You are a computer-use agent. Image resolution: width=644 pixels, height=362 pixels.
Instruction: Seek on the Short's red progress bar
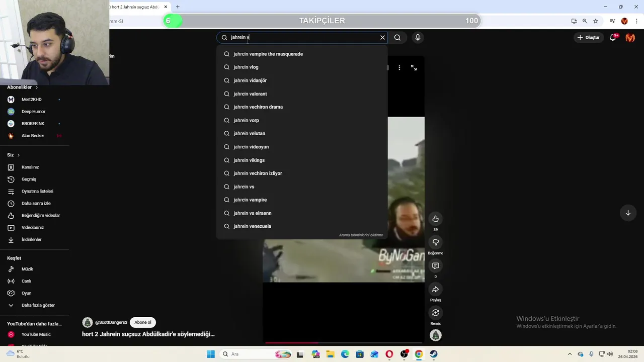pos(344,343)
